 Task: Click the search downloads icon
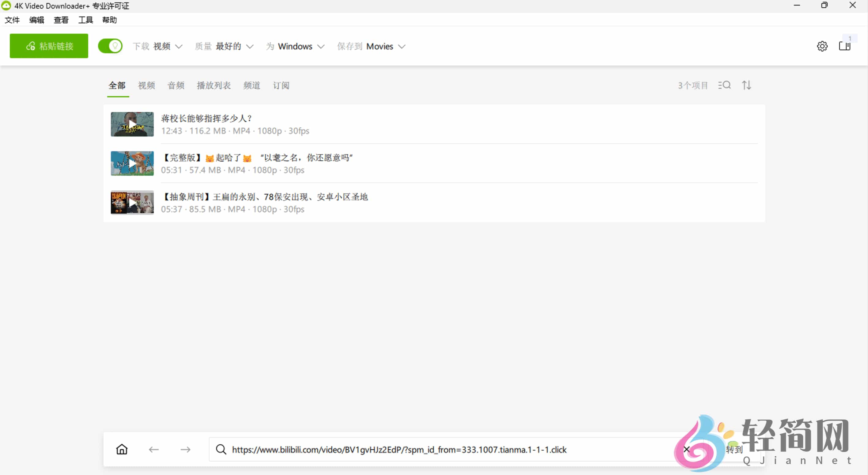click(725, 85)
